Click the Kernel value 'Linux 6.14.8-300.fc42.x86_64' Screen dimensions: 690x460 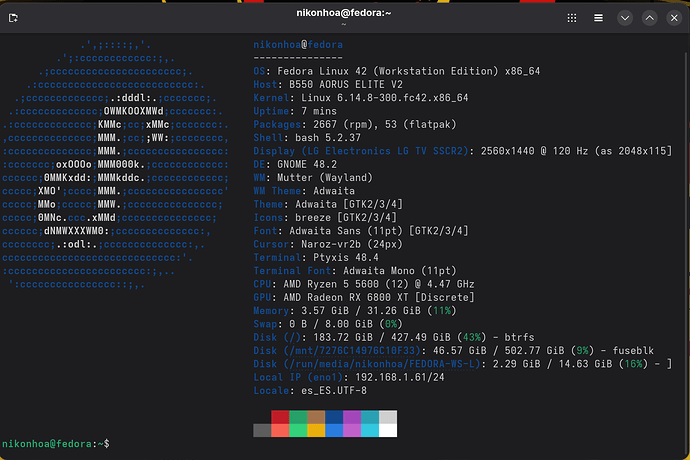point(385,98)
